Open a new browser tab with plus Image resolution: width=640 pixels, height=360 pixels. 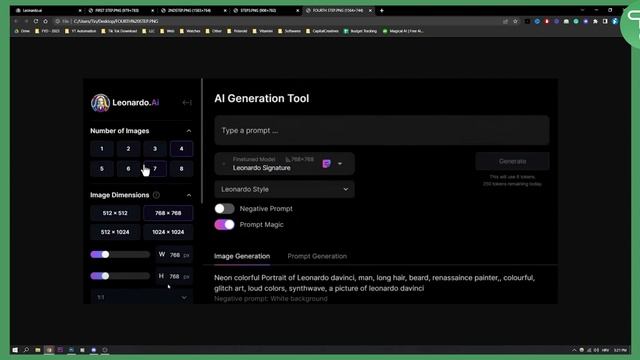[x=382, y=11]
